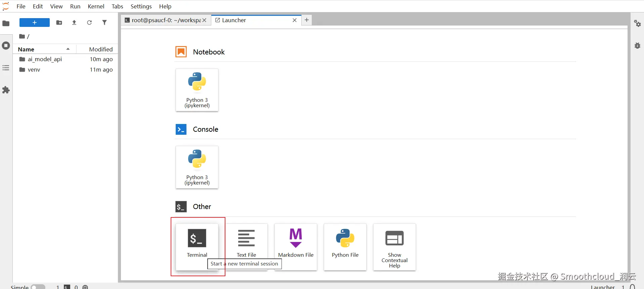
Task: Open the Extension Manager puzzle icon
Action: coord(6,90)
